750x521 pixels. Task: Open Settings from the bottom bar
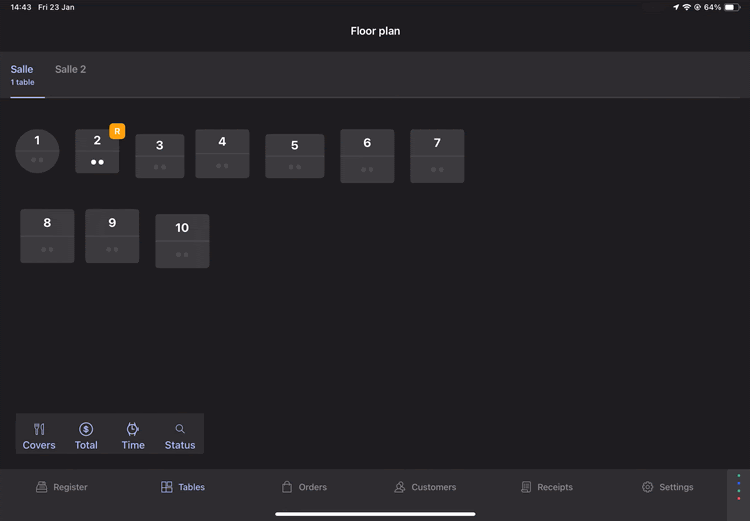tap(667, 487)
